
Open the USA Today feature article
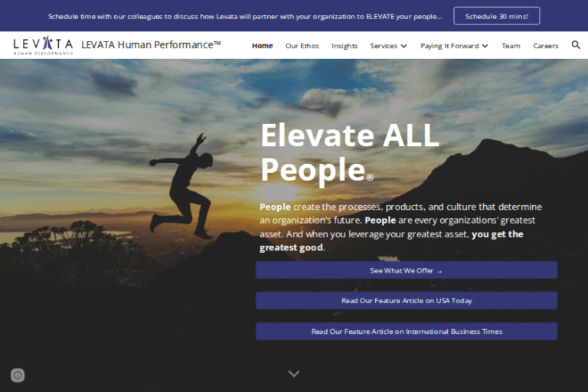[407, 300]
